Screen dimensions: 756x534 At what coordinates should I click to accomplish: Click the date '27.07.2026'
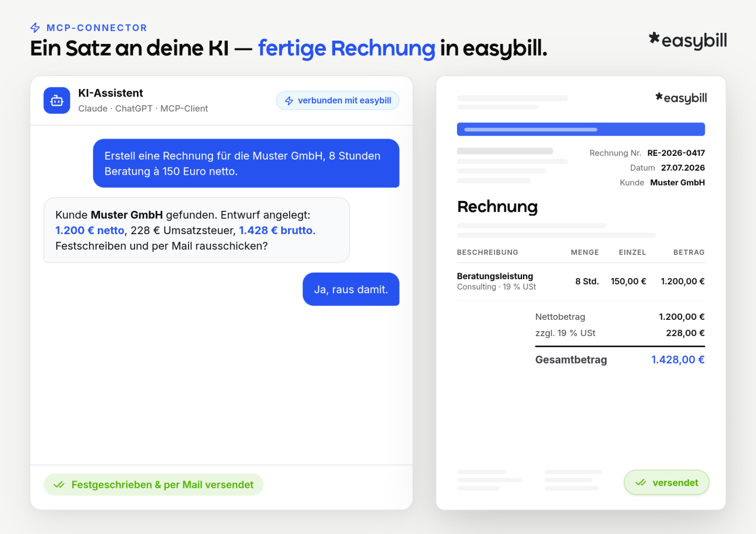[683, 168]
